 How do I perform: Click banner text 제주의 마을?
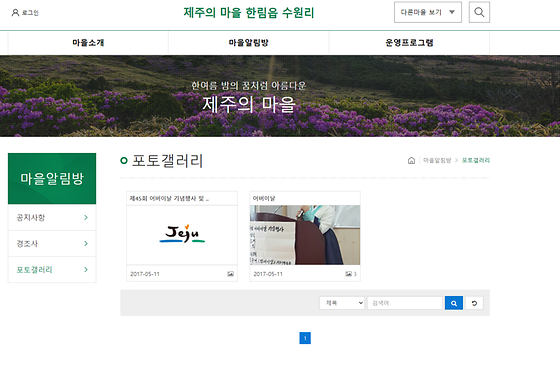point(249,105)
